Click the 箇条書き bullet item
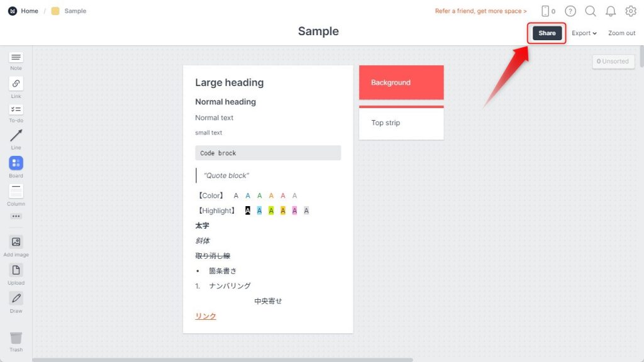Viewport: 644px width, 362px height. pos(223,271)
